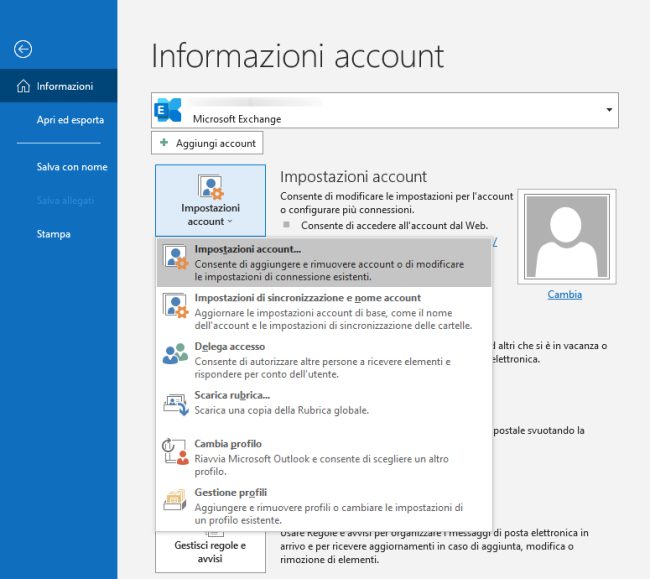Screen dimensions: 650x579
Task: Open the Microsoft Exchange account combo box
Action: point(385,110)
